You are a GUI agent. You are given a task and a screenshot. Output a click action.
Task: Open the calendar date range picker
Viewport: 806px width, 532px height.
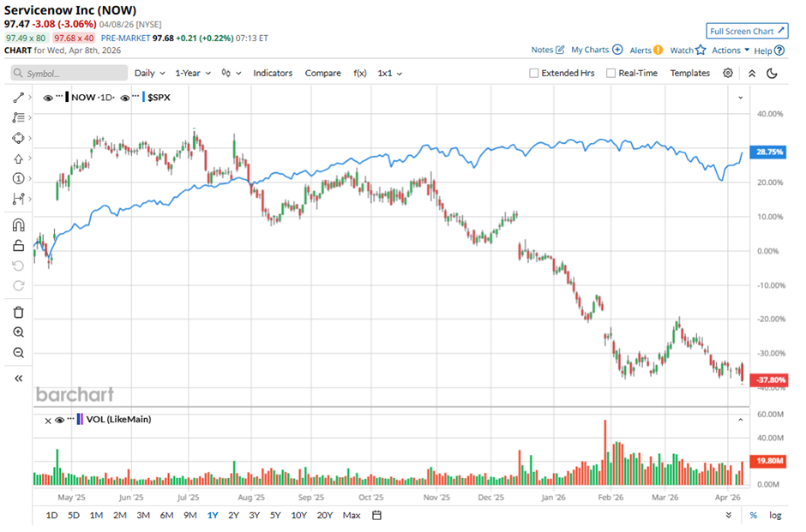click(376, 516)
